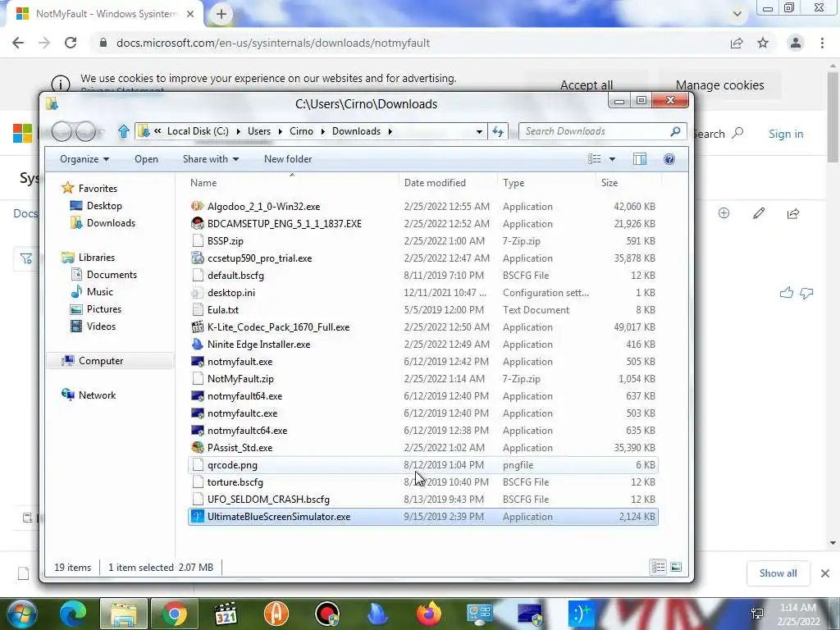Click the blue up-folder arrow icon
The width and height of the screenshot is (840, 630).
[x=123, y=131]
